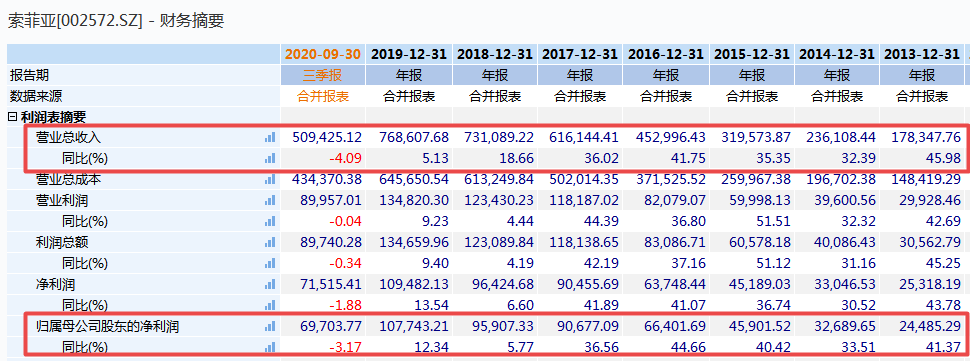Viewport: 970px width, 361px height.
Task: Open chart icon for 营业利润 row
Action: [x=270, y=200]
